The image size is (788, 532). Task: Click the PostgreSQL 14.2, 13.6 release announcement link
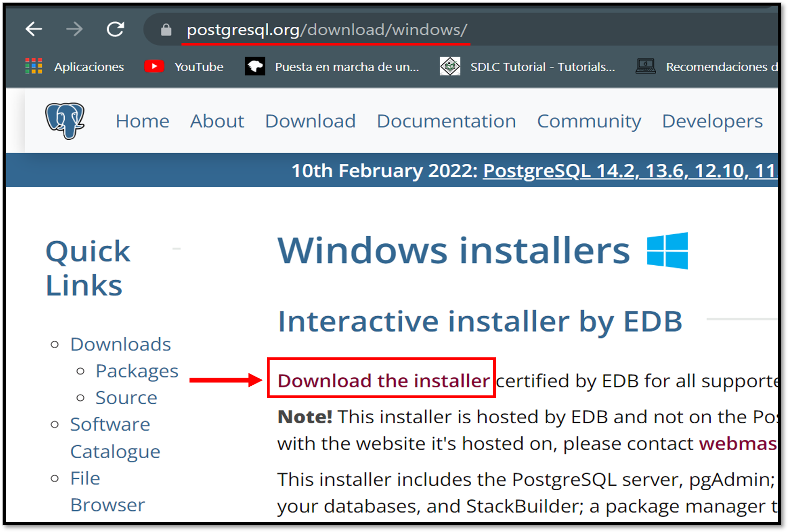pos(630,171)
